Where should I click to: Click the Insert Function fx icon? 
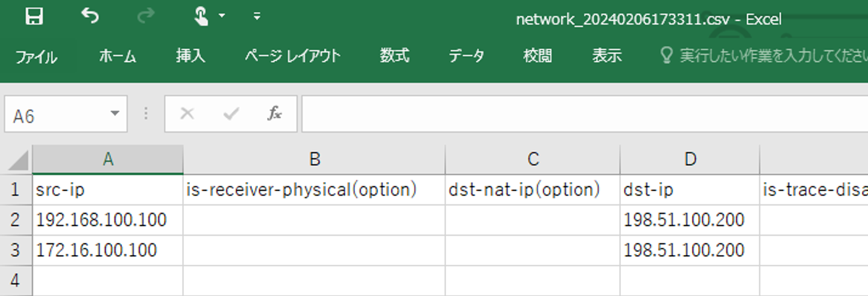(x=274, y=114)
